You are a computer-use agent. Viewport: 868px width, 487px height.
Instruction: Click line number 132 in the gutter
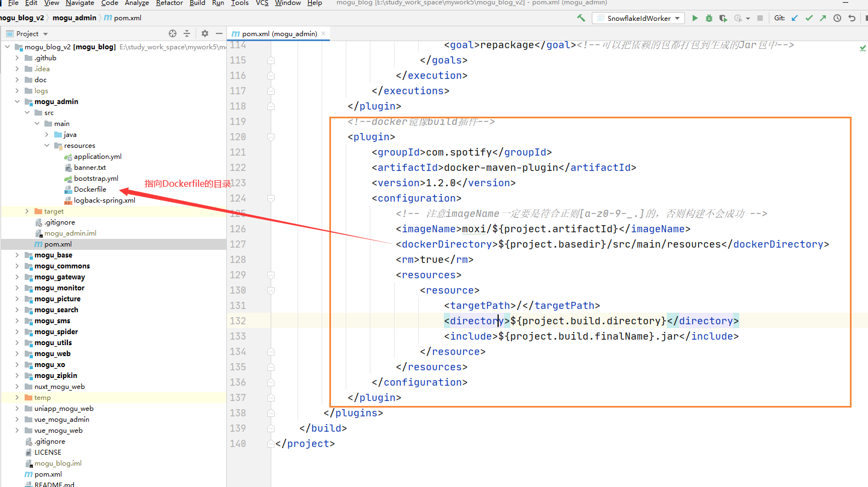coord(238,321)
